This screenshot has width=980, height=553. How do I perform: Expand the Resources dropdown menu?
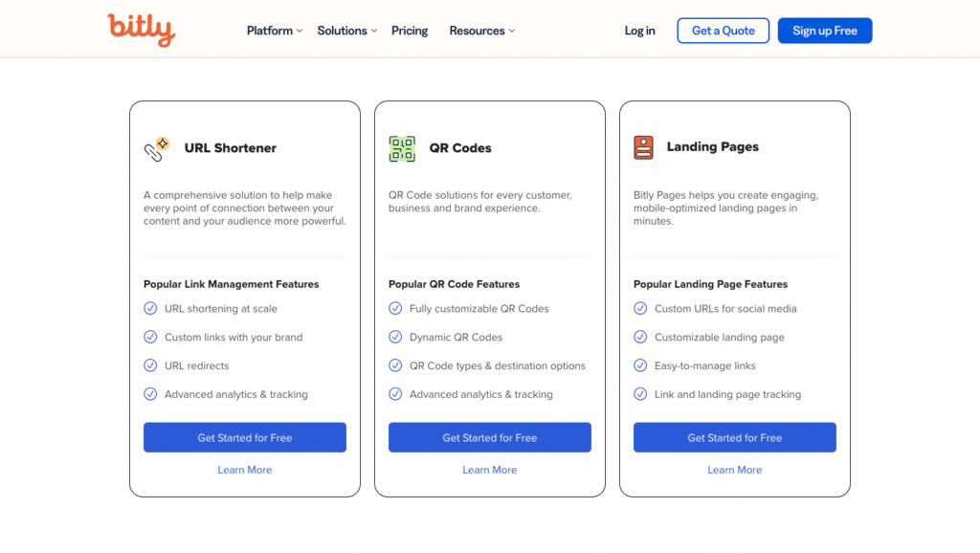coord(482,31)
